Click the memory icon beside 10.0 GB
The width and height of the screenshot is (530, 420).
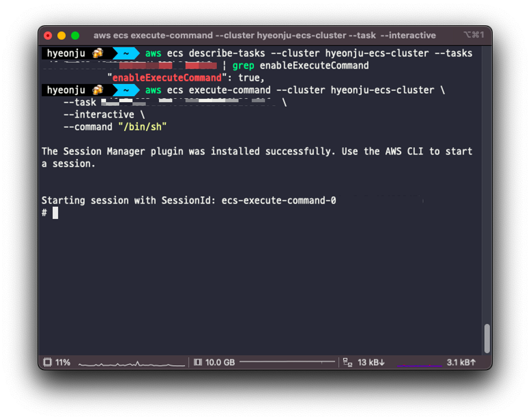pos(198,362)
